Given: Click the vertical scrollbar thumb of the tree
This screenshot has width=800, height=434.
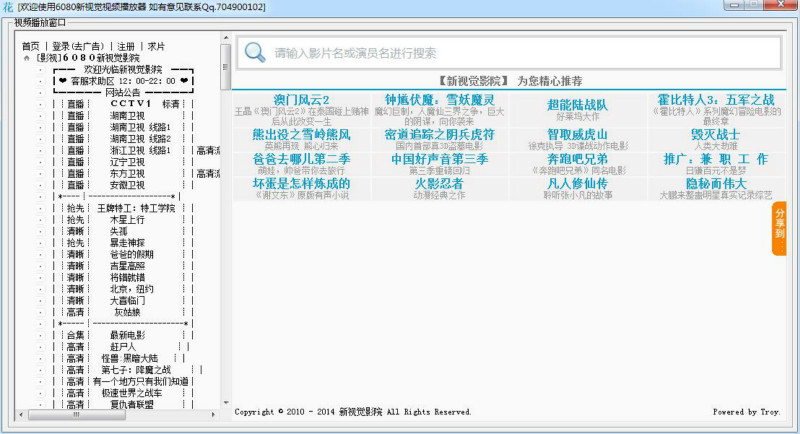Looking at the screenshot, I should click(226, 67).
